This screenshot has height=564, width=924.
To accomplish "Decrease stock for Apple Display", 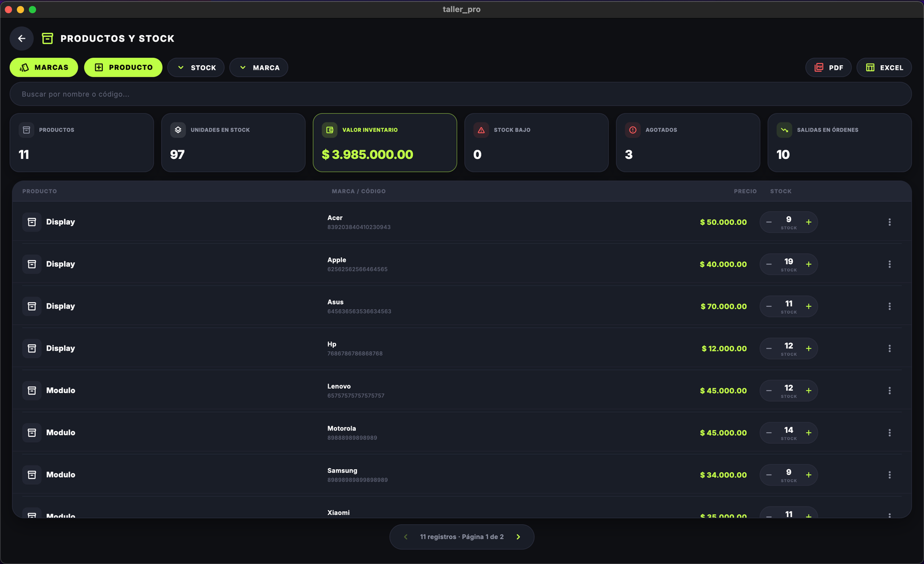I will tap(769, 265).
